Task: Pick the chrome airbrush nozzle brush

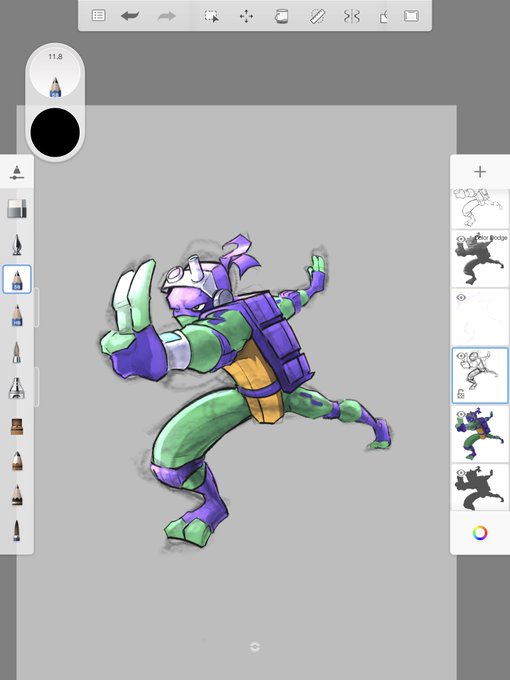Action: click(17, 388)
